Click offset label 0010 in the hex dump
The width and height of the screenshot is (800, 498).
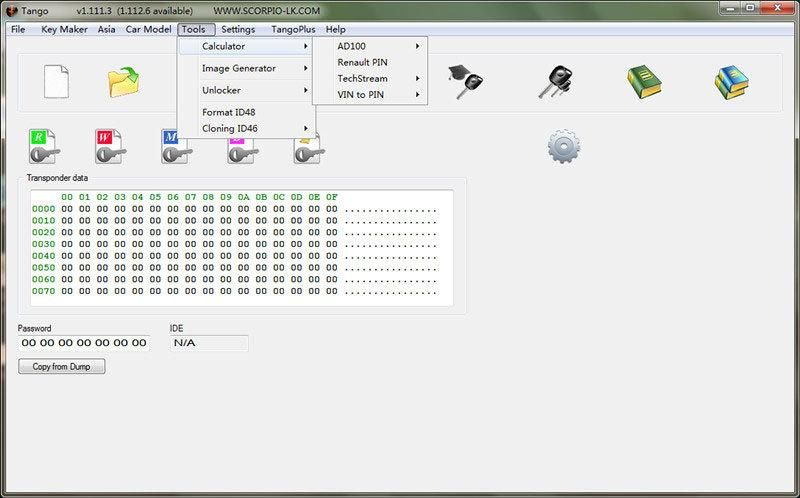(43, 221)
